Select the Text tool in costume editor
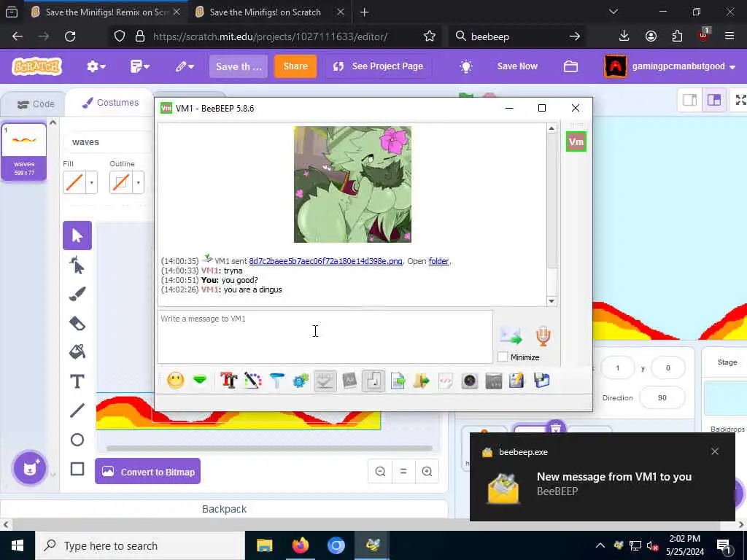The width and height of the screenshot is (747, 560). pos(77,381)
